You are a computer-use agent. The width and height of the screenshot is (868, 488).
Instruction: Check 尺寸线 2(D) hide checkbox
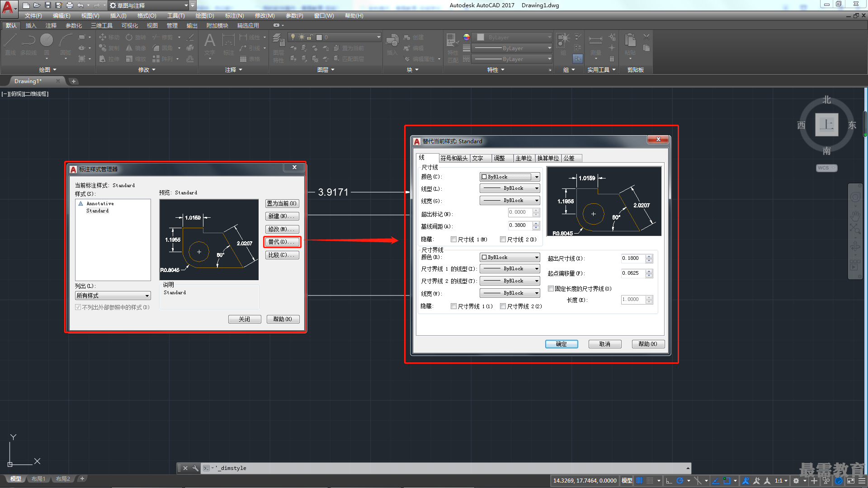coord(503,239)
